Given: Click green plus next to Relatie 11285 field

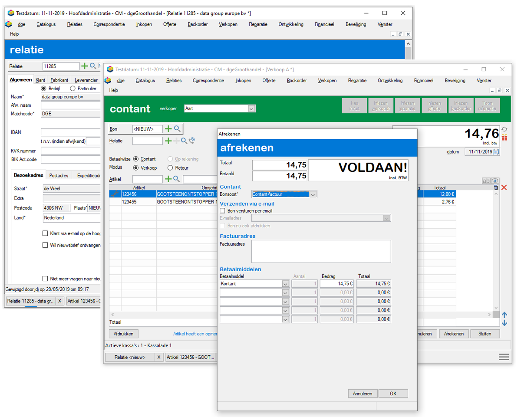Looking at the screenshot, I should click(x=85, y=66).
